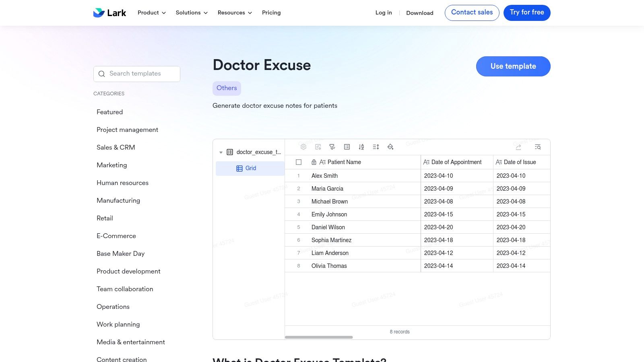
Task: Click the horizontal scrollbar under the table
Action: pyautogui.click(x=319, y=337)
